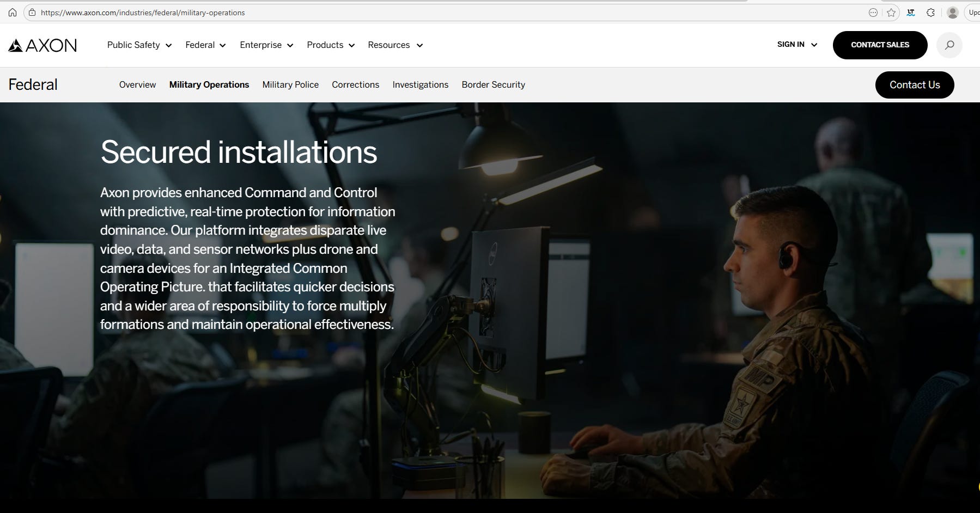Switch to the Overview tab
This screenshot has height=513, width=980.
pyautogui.click(x=137, y=85)
